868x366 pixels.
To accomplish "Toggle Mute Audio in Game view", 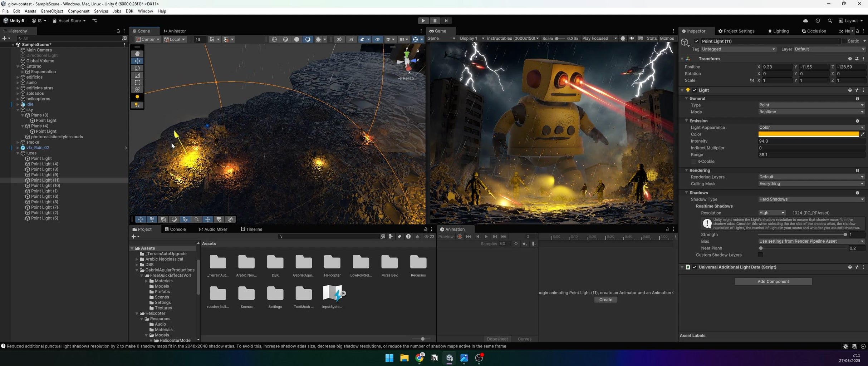I will click(x=632, y=38).
